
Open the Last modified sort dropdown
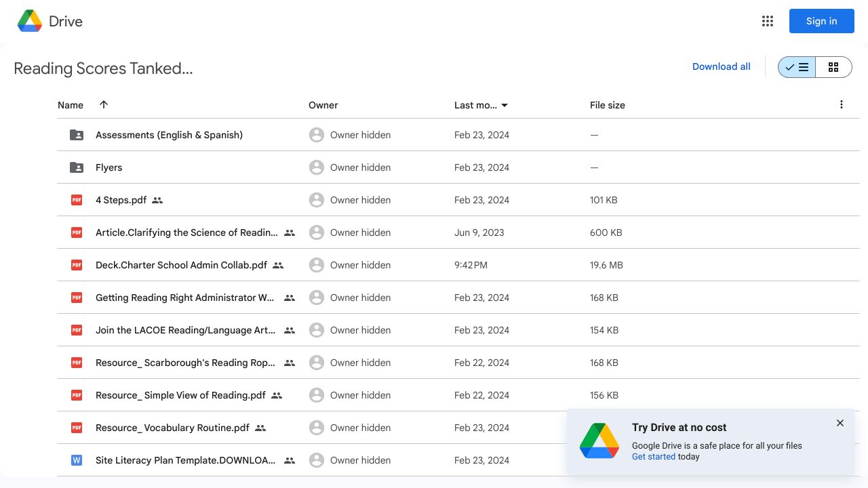505,105
